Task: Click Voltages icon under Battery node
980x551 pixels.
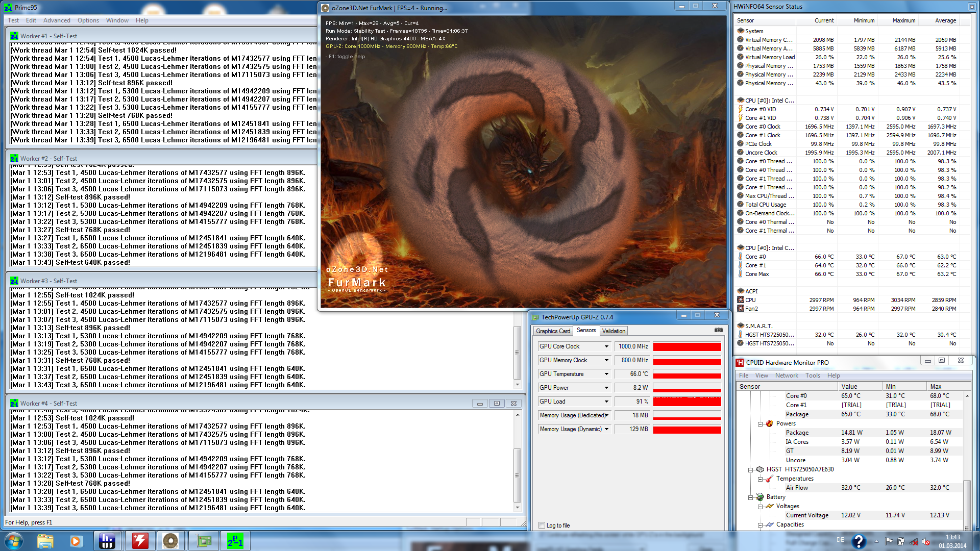Action: point(769,506)
